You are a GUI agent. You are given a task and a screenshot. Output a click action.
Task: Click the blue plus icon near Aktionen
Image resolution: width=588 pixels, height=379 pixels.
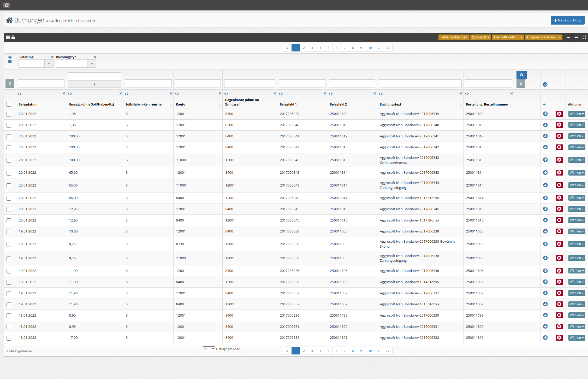point(544,104)
